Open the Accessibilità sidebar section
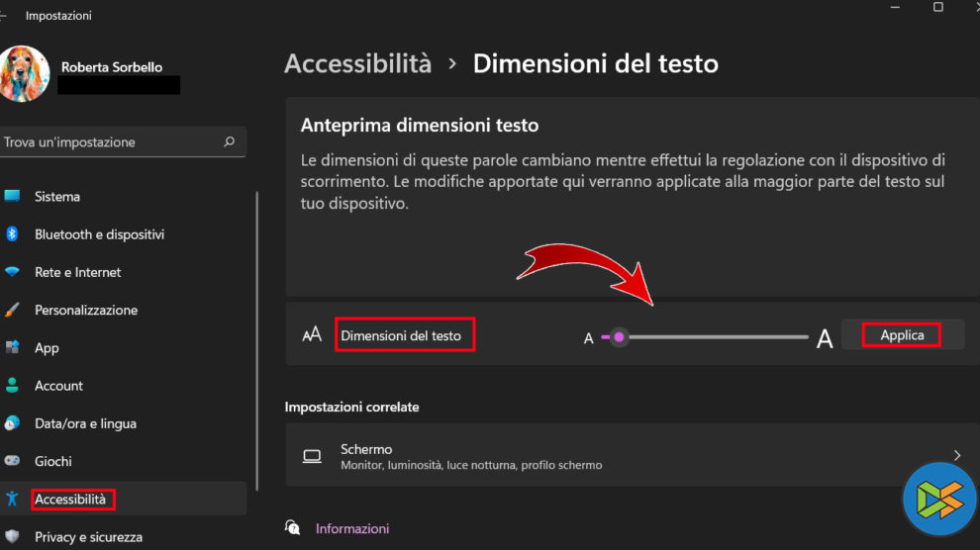 click(71, 500)
